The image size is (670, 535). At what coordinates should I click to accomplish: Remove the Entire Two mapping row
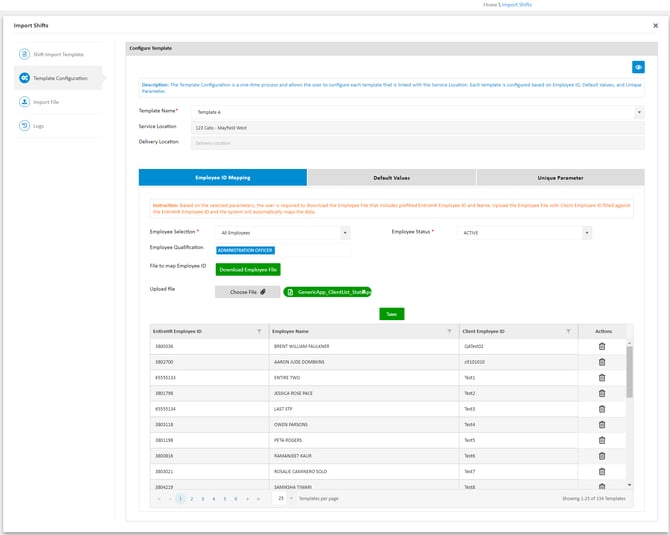(x=602, y=378)
